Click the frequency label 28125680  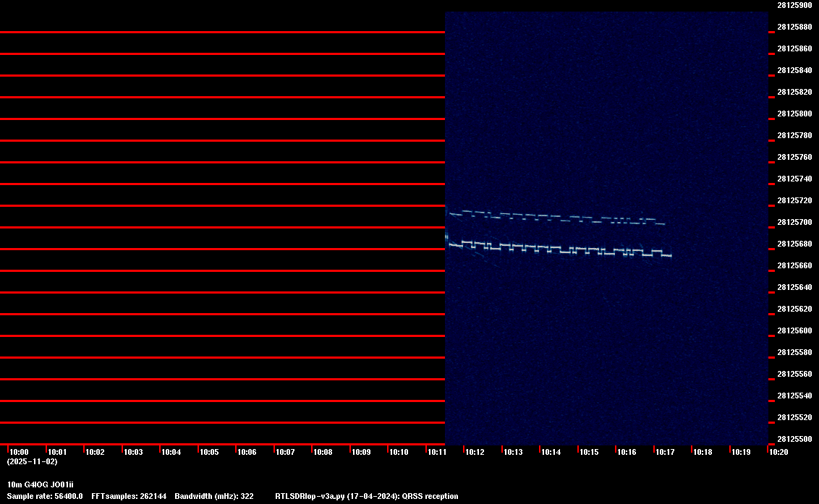click(795, 244)
